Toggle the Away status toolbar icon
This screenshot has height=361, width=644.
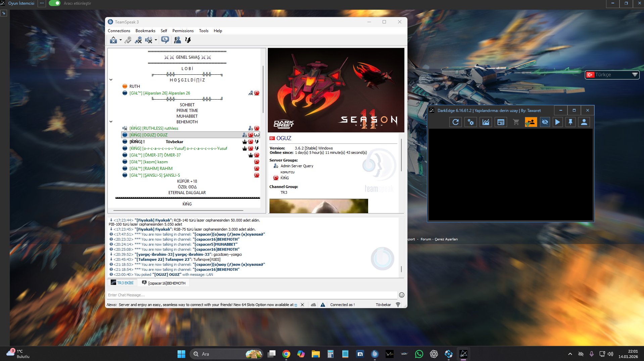[128, 40]
